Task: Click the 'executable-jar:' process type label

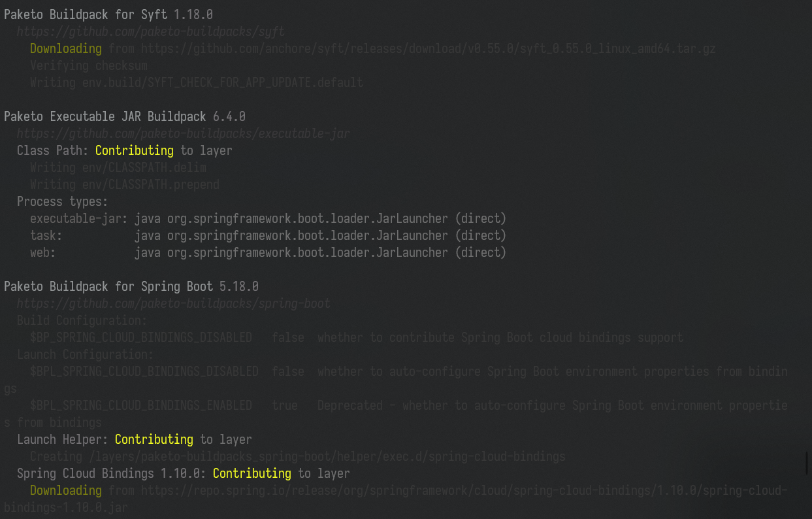Action: [79, 218]
